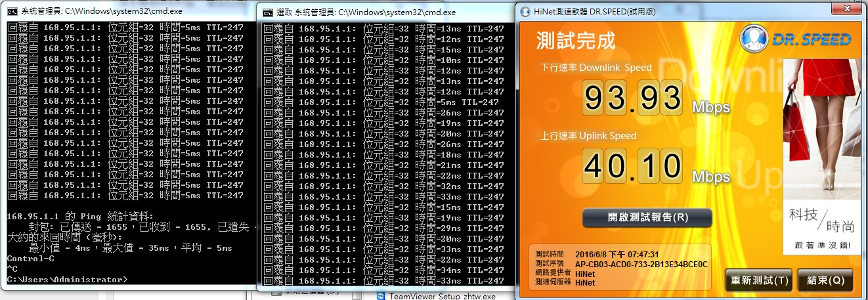868x300 pixels.
Task: Click the cmd icon of the 選取 系統管理員 window
Action: [268, 12]
